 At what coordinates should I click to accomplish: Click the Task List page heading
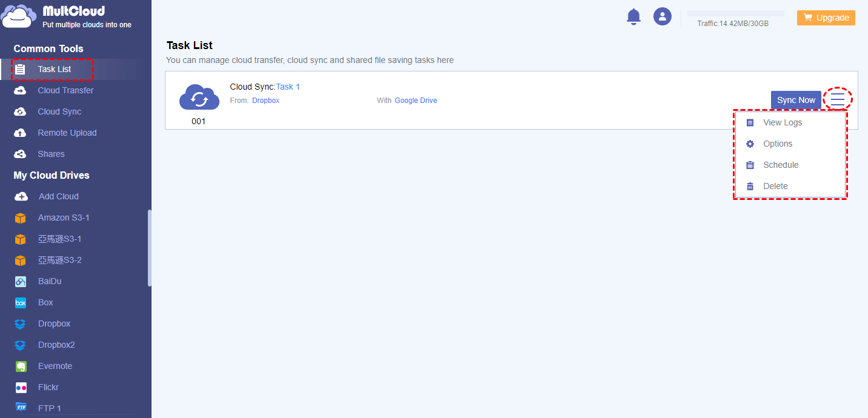[x=190, y=45]
